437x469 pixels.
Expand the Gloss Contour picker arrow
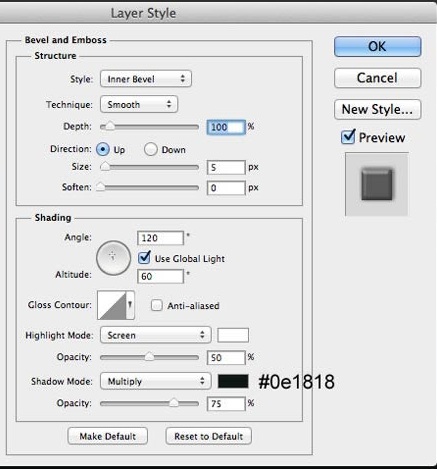tap(130, 305)
